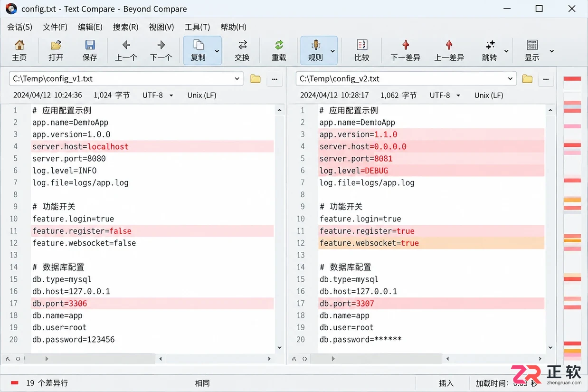The width and height of the screenshot is (588, 392).
Task: Open right pane UTF-8 encoding dropdown
Action: click(445, 95)
